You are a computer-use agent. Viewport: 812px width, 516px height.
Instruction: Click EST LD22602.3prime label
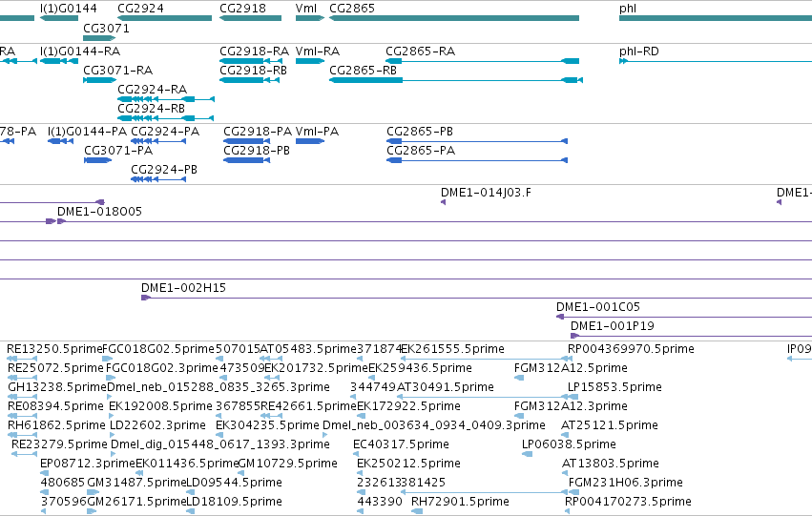coord(158,425)
